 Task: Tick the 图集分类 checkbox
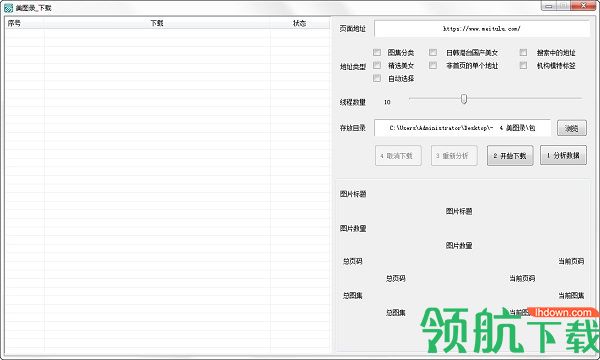click(377, 52)
